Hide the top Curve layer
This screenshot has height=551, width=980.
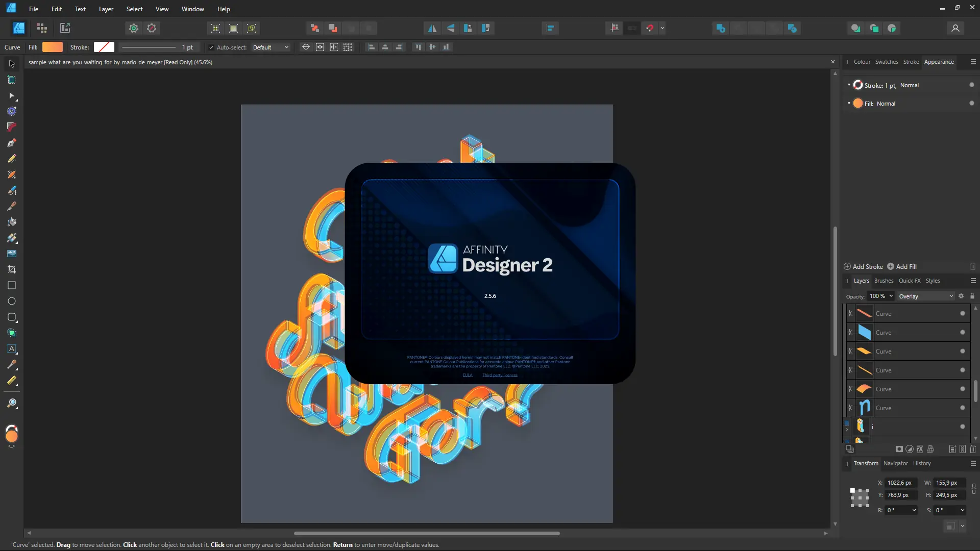click(962, 313)
